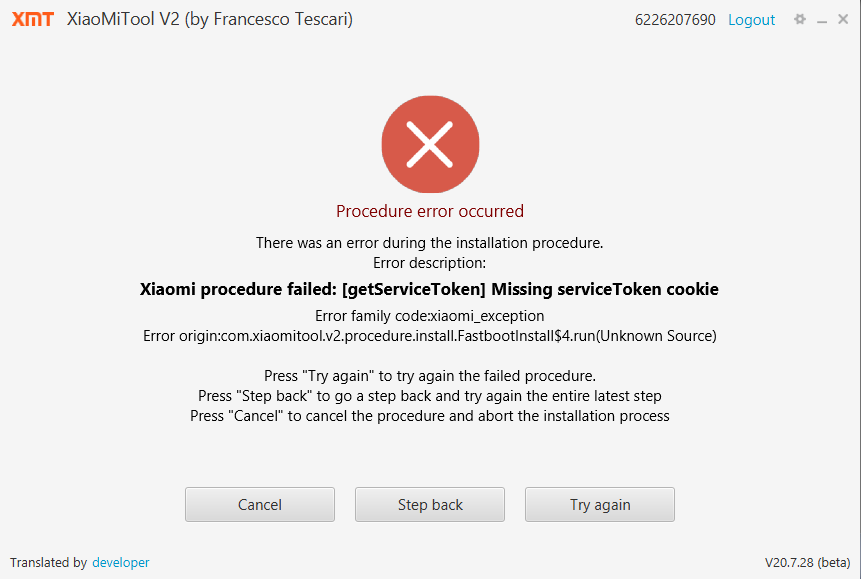Open settings with the gear icon
Viewport: 861px width, 579px height.
[799, 20]
